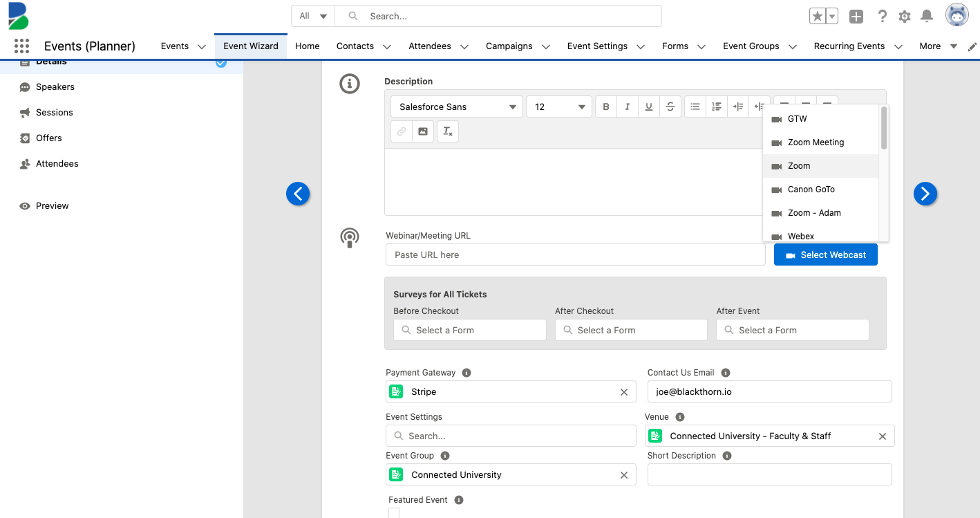Open the search scope All dropdown
The width and height of the screenshot is (980, 518).
pyautogui.click(x=313, y=16)
